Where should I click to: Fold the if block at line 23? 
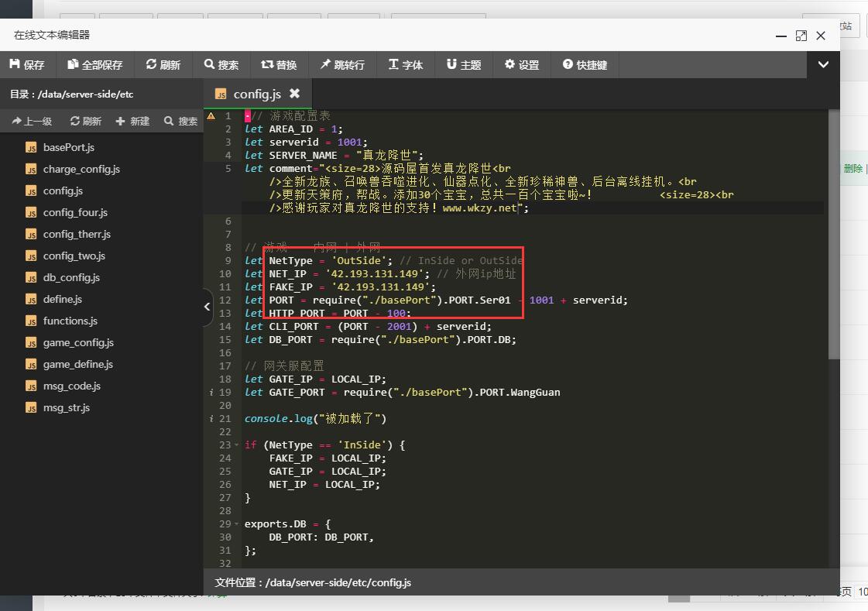click(x=236, y=445)
